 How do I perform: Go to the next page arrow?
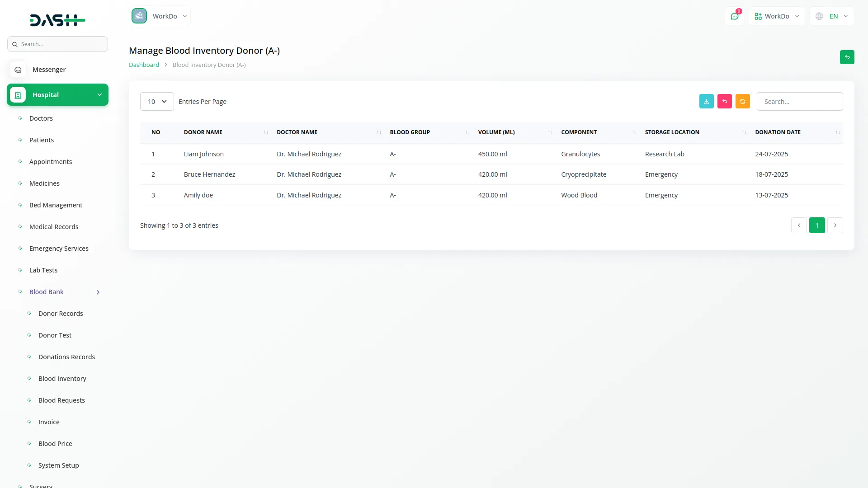pos(835,225)
